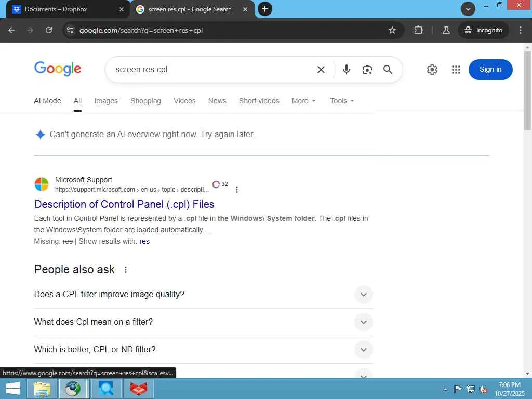Open Chrome Labs flask icon
The height and width of the screenshot is (399, 532).
446,30
